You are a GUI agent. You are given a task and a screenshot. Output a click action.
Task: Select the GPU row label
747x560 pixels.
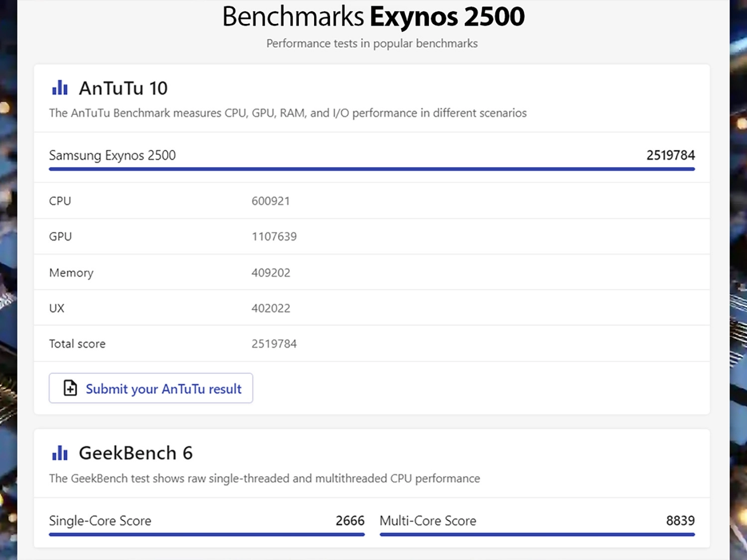[x=60, y=236]
